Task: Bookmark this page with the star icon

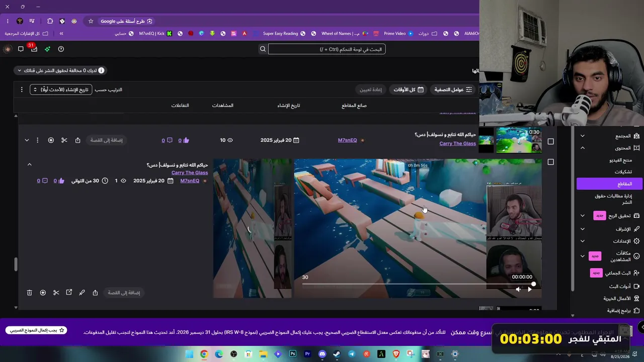Action: click(91, 21)
